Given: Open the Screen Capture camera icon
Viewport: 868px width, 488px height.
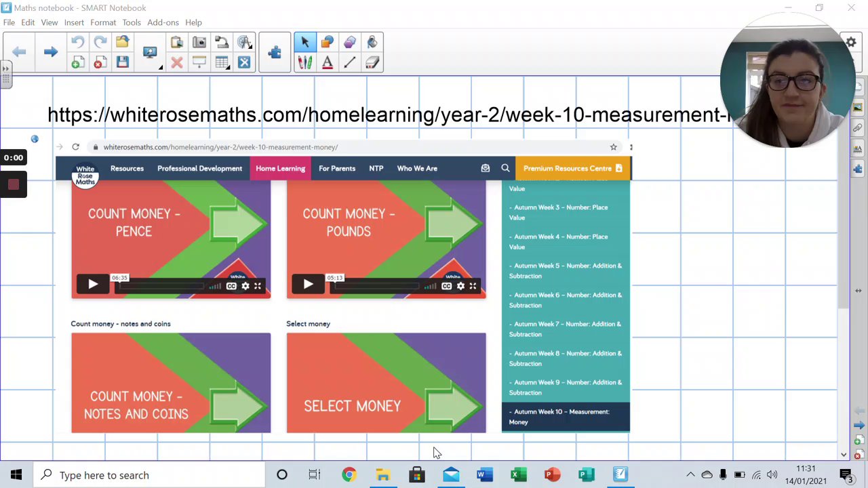Looking at the screenshot, I should coord(199,43).
